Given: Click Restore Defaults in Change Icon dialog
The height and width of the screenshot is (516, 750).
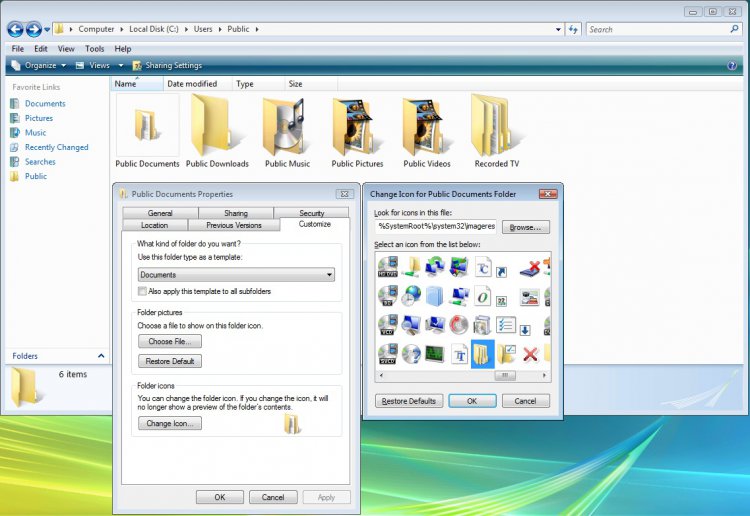Looking at the screenshot, I should pyautogui.click(x=409, y=401).
